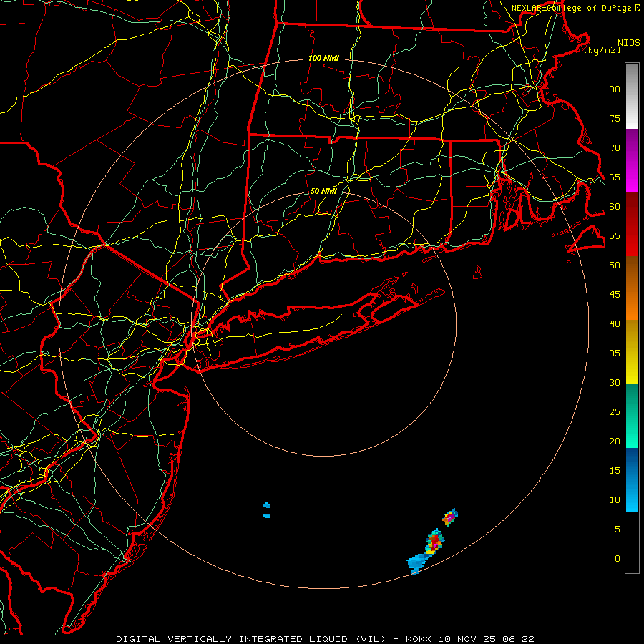Click the northernmost magenta-core storm cell offshore
Viewport: 644px width, 644px height.
point(450,517)
